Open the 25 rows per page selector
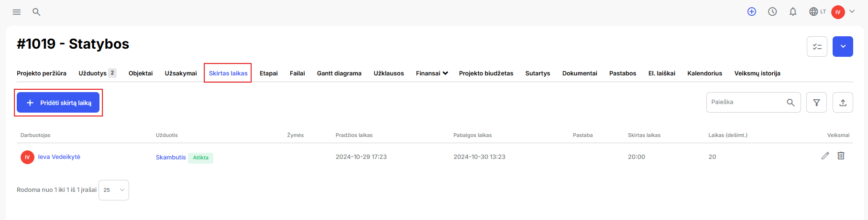The image size is (868, 220). (x=114, y=190)
